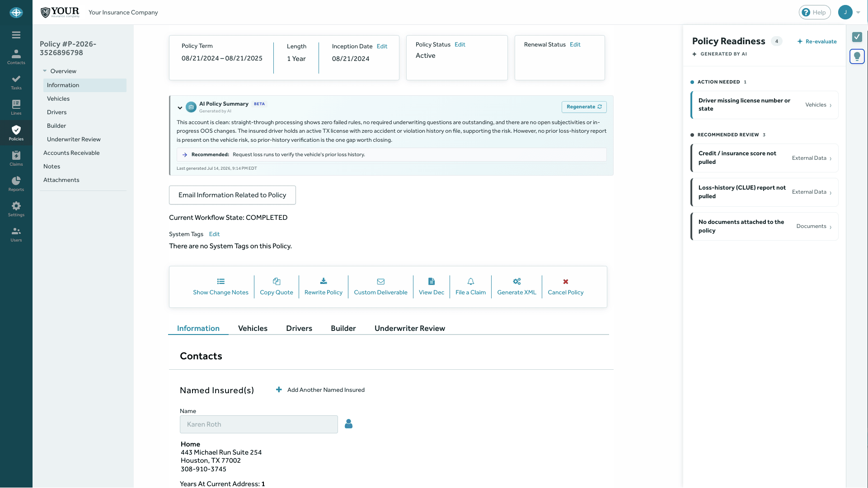The height and width of the screenshot is (488, 868).
Task: Switch to Underwriter Review tab
Action: tap(410, 328)
